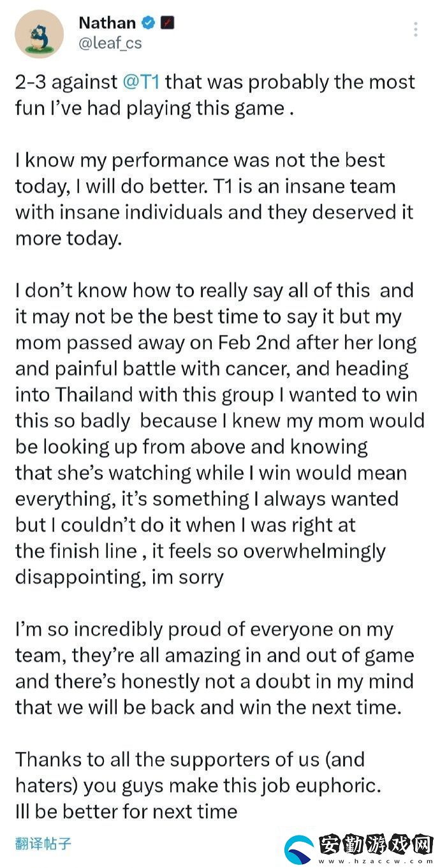Viewport: 440px width, 868px height.
Task: Open the @T1 mention link
Action: coord(141,82)
